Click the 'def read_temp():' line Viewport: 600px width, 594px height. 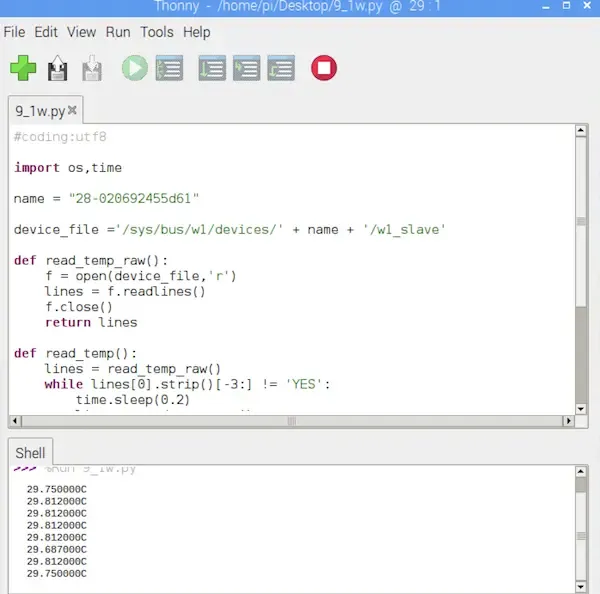point(75,353)
